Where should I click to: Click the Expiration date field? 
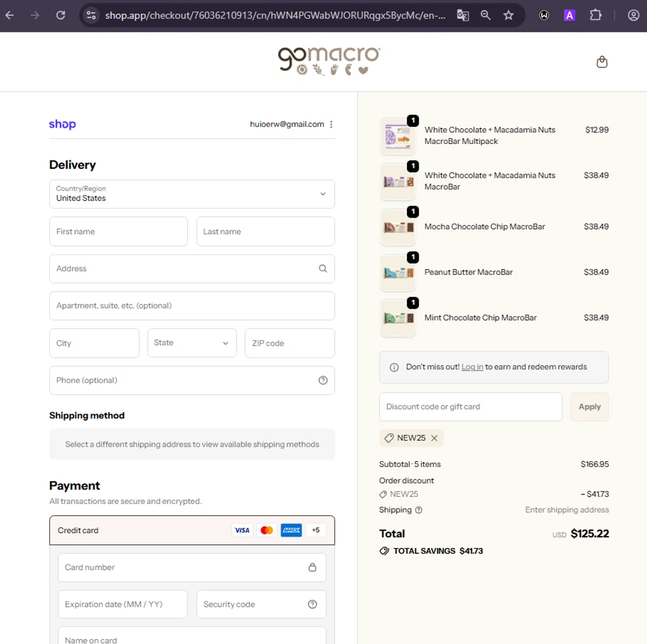123,604
